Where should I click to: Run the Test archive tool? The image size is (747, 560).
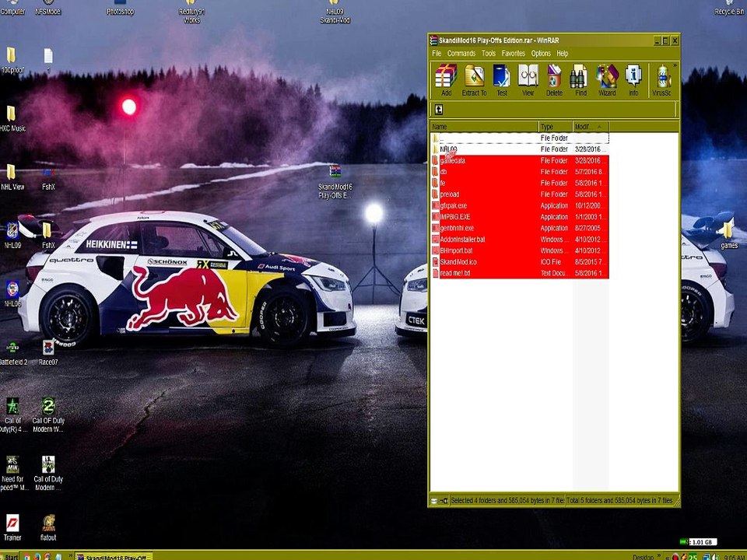click(x=502, y=80)
